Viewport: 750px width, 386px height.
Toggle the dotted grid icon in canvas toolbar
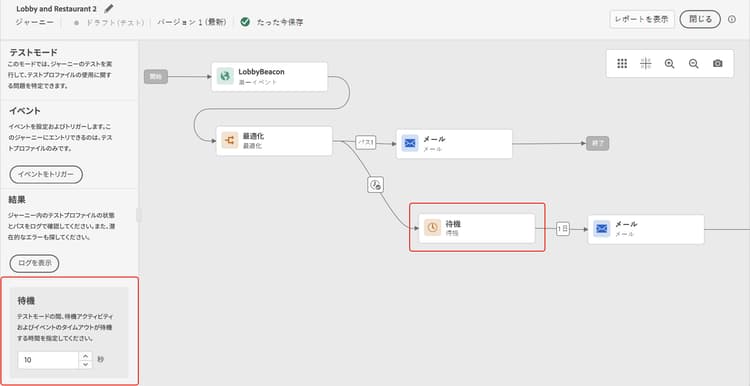tap(622, 64)
